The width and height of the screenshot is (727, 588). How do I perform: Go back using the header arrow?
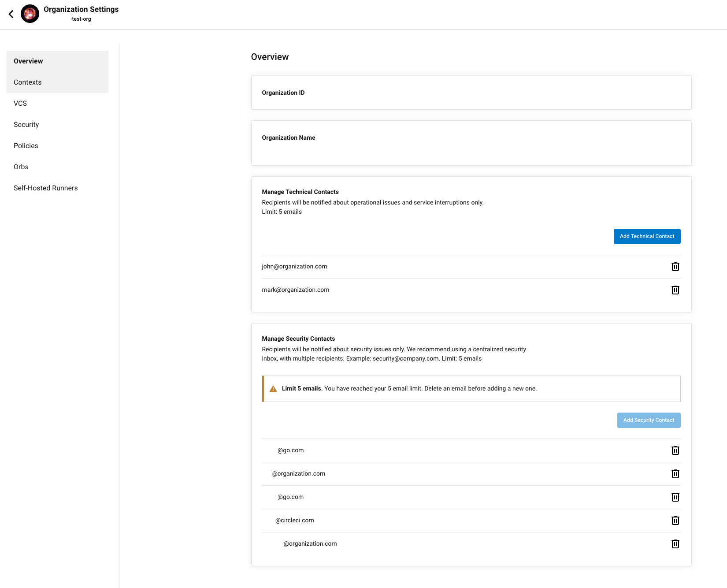[11, 14]
